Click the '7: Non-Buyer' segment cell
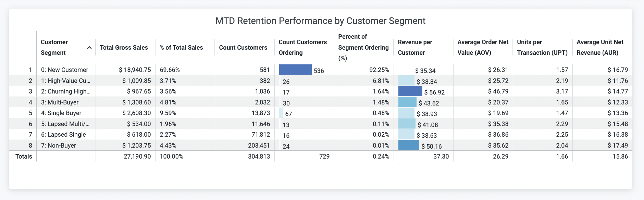This screenshot has width=644, height=200. 59,146
